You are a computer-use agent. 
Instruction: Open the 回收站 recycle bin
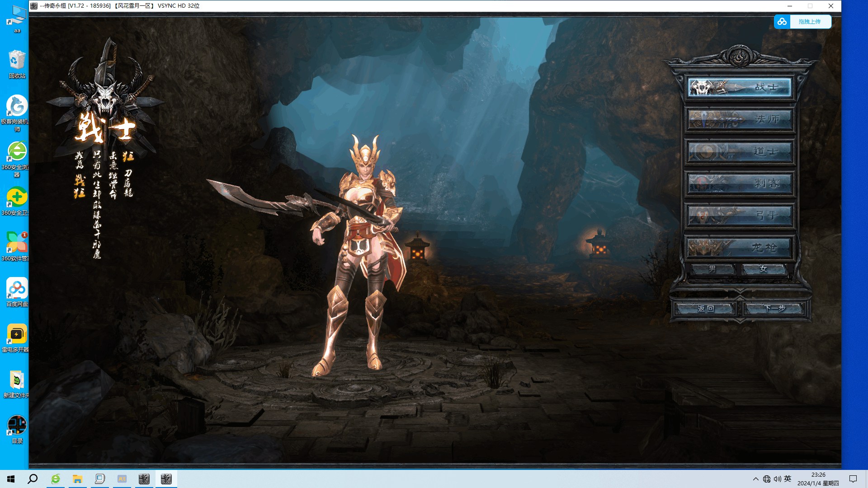coord(17,64)
